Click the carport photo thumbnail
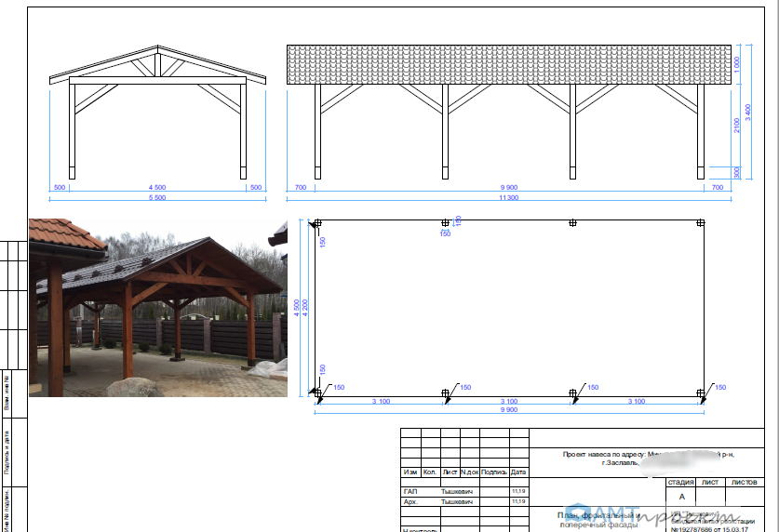 (x=157, y=308)
